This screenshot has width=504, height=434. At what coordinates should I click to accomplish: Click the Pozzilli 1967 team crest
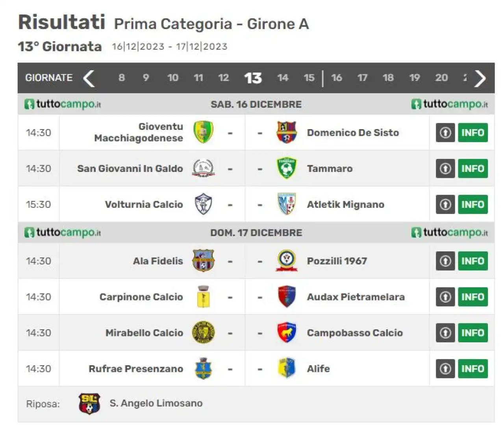pos(287,260)
